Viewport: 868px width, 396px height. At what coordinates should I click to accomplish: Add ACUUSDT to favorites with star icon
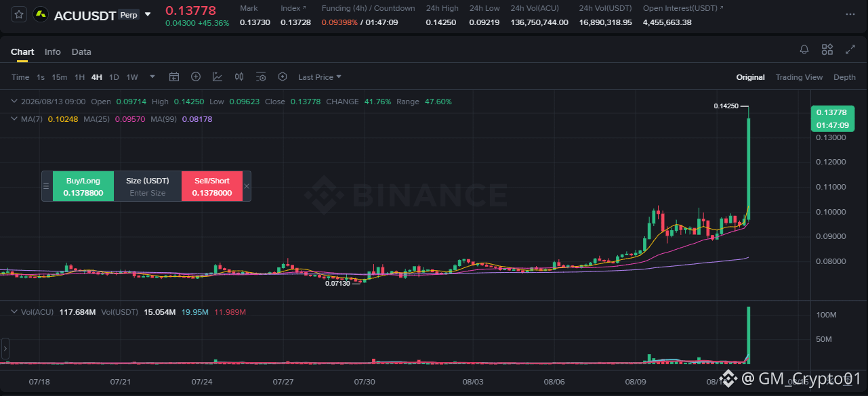pos(19,14)
